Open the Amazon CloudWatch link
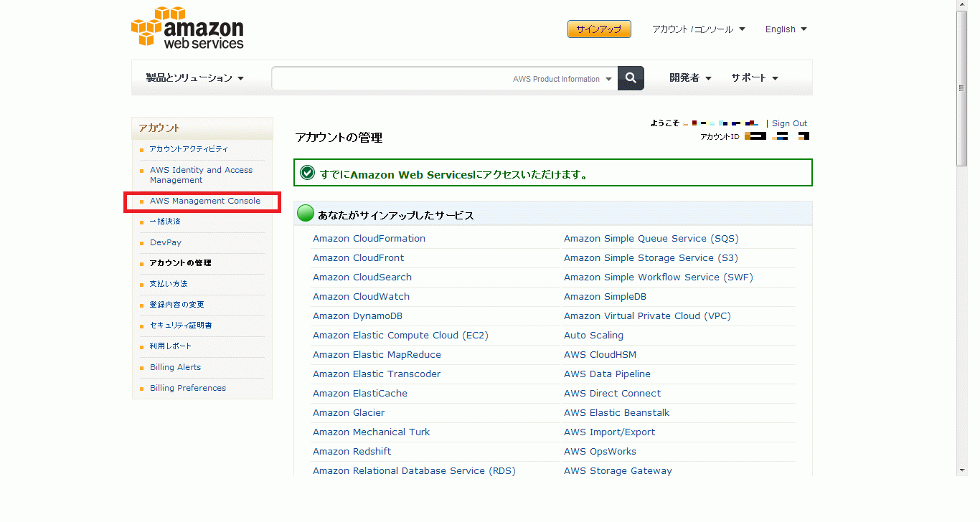 361,297
